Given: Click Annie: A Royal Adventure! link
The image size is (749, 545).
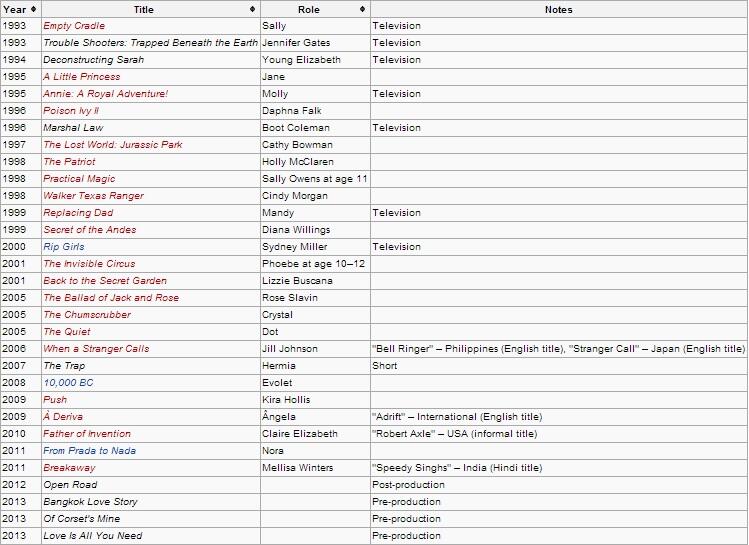Looking at the screenshot, I should click(x=105, y=94).
